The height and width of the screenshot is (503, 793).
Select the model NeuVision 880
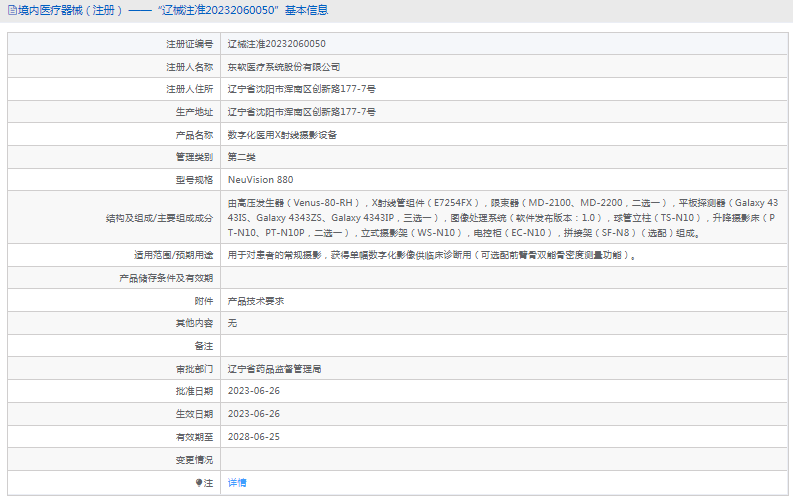(260, 180)
